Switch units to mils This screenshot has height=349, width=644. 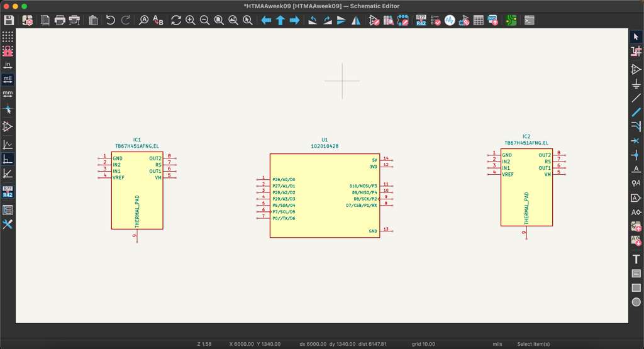(x=8, y=79)
